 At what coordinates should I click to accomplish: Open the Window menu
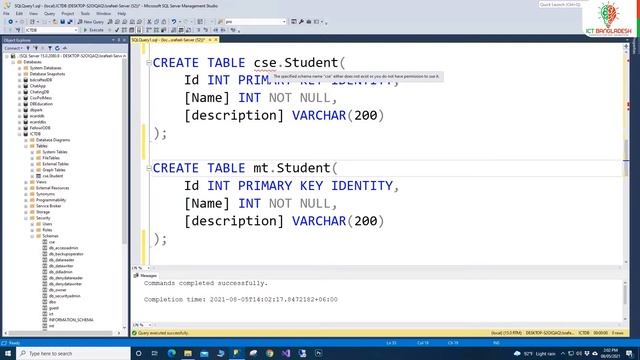pyautogui.click(x=103, y=13)
